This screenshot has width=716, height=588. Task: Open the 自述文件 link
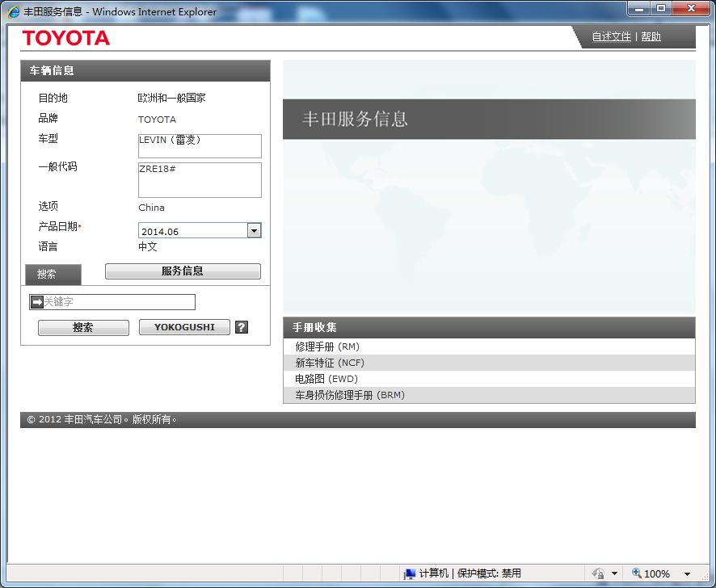click(x=612, y=36)
